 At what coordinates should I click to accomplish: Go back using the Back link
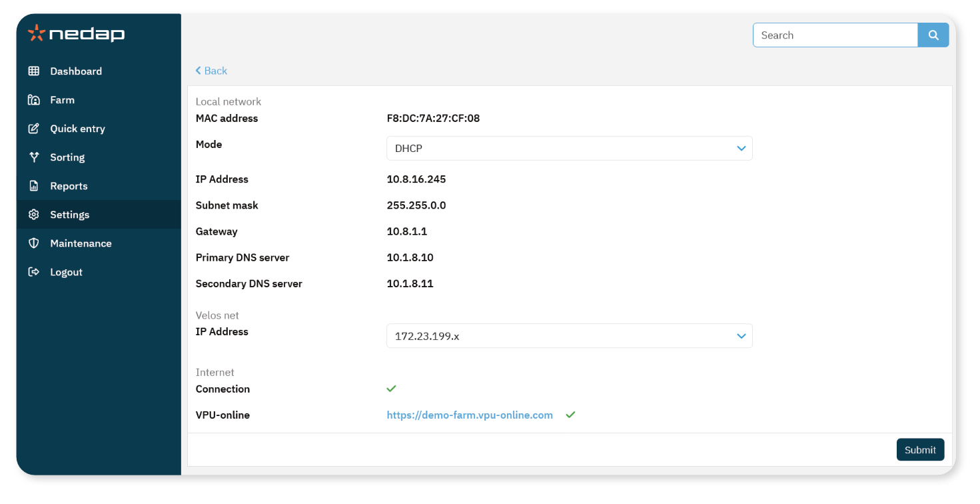click(211, 71)
